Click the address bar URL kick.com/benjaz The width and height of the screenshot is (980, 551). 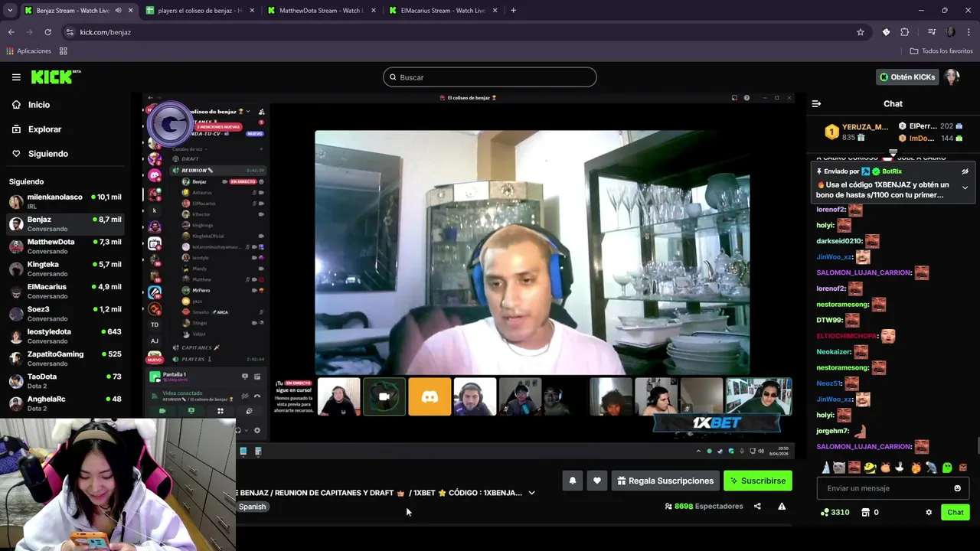pyautogui.click(x=106, y=32)
